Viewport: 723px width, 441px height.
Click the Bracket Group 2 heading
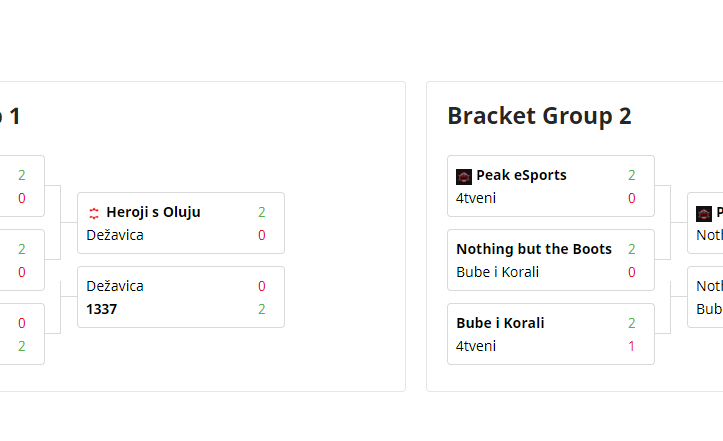point(539,116)
